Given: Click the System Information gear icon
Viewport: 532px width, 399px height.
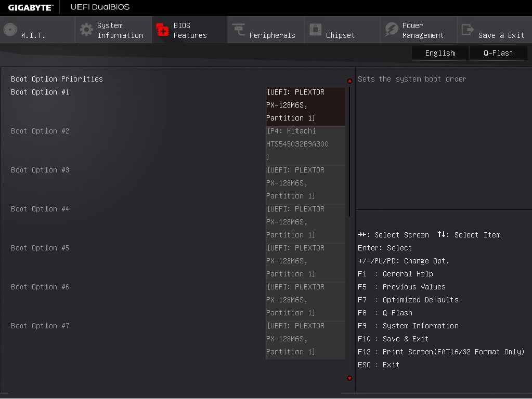Looking at the screenshot, I should [86, 30].
